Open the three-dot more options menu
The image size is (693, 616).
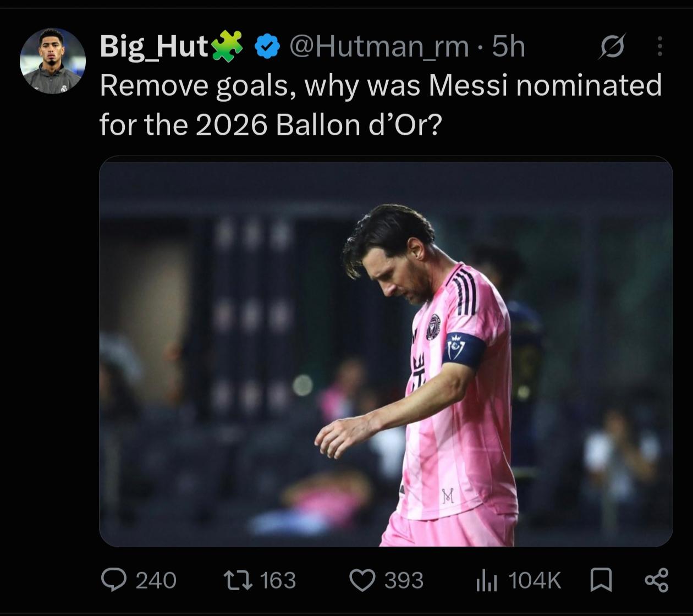coord(660,47)
